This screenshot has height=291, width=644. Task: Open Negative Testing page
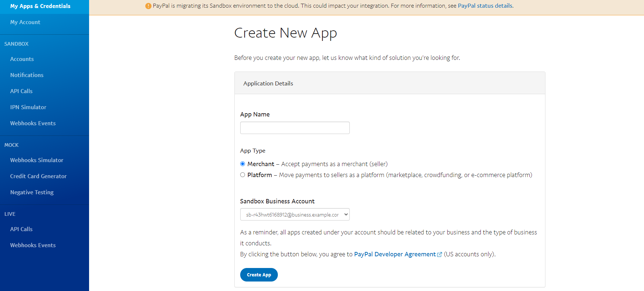32,192
